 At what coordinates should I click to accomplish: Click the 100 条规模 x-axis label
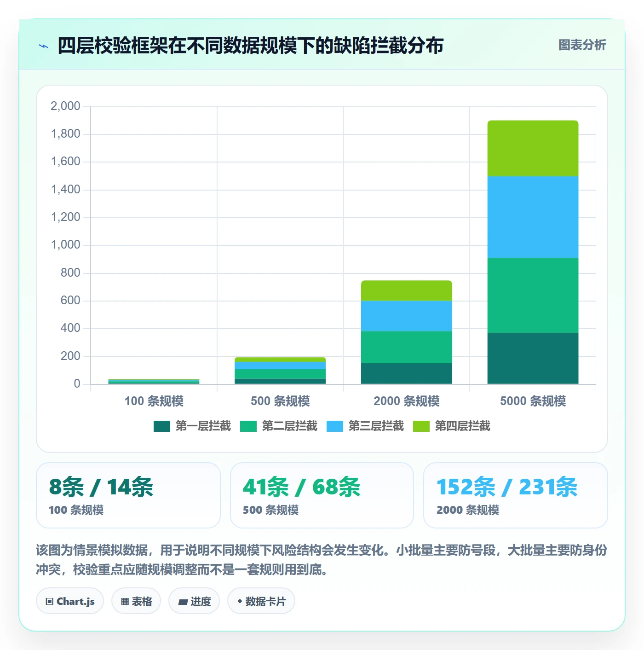154,401
